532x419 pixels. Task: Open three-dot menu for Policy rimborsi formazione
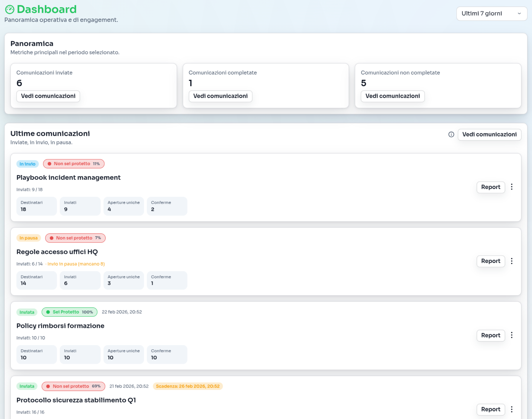click(512, 335)
